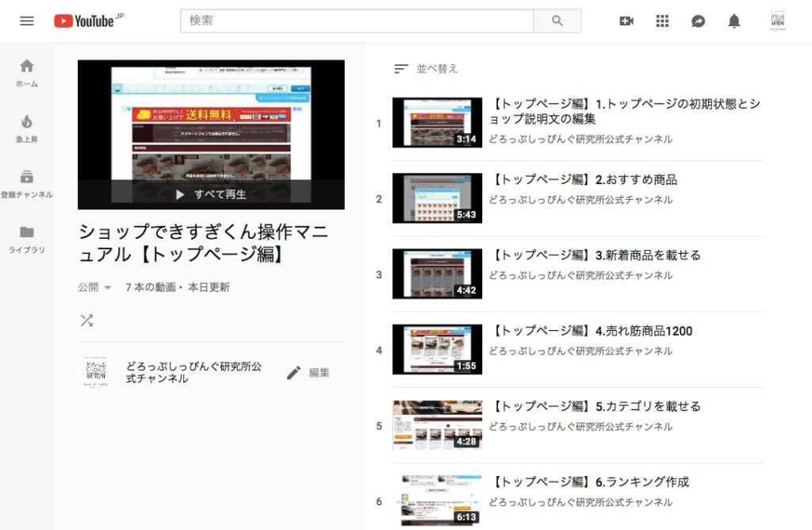
Task: Open video thumbnail with duration 1:55
Action: [x=437, y=350]
